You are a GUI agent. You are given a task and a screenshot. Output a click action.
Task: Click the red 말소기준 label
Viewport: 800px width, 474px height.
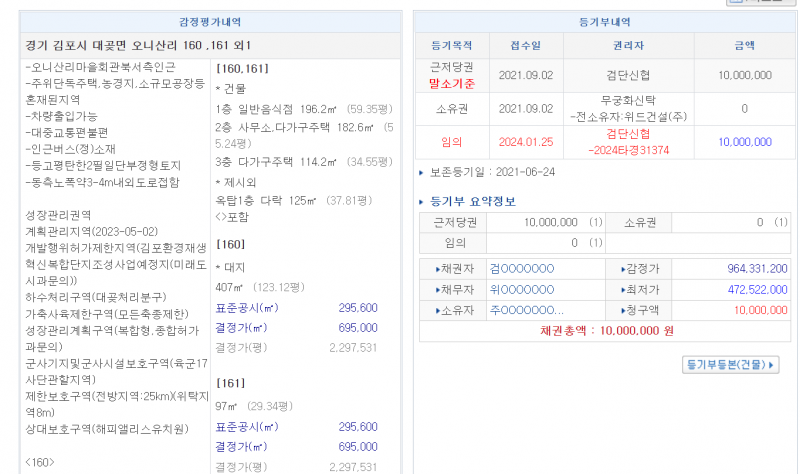(452, 82)
